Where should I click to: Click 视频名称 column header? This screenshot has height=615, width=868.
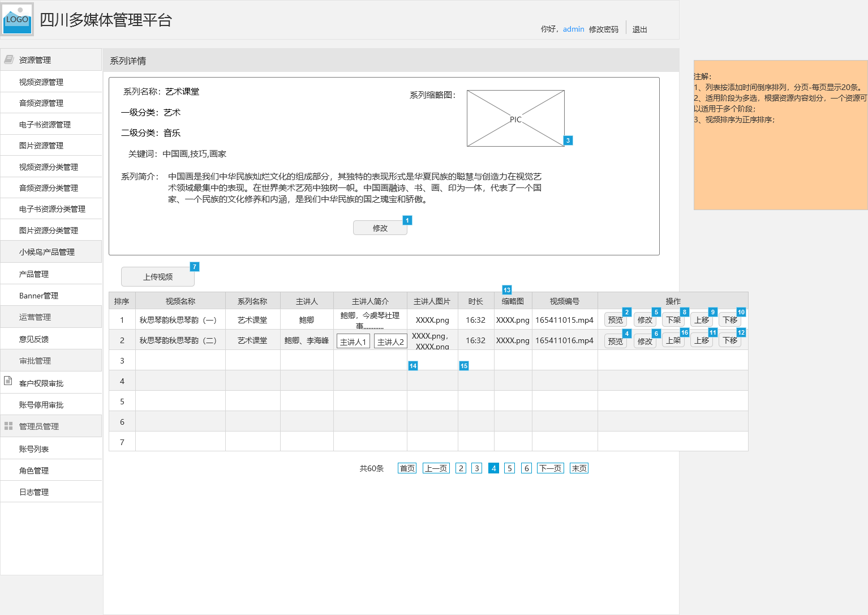point(181,301)
